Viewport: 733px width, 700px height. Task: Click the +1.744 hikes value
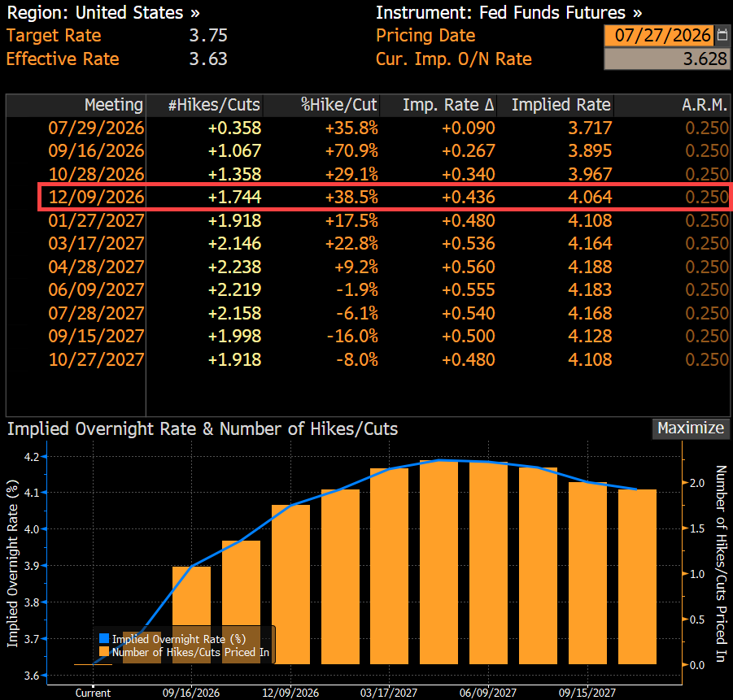point(234,198)
